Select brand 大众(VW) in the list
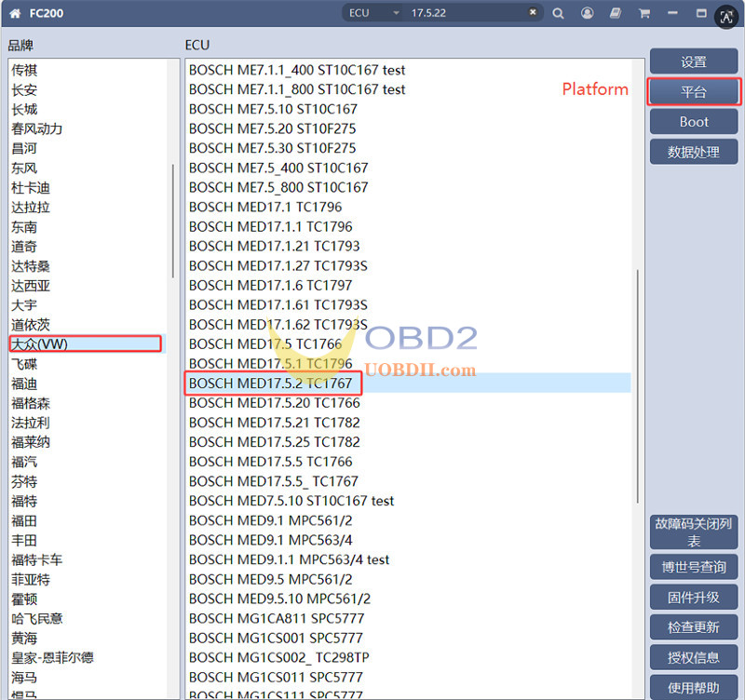The image size is (745, 700). (86, 343)
